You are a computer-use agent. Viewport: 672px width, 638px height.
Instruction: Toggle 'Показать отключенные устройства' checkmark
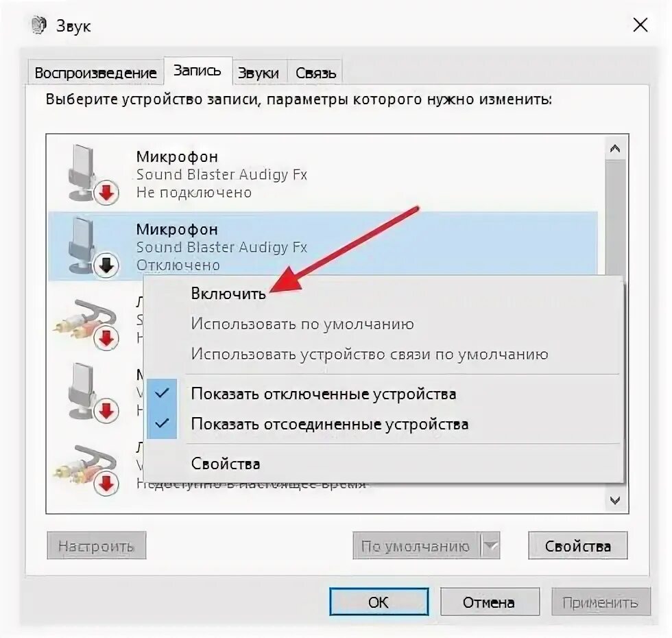point(162,393)
